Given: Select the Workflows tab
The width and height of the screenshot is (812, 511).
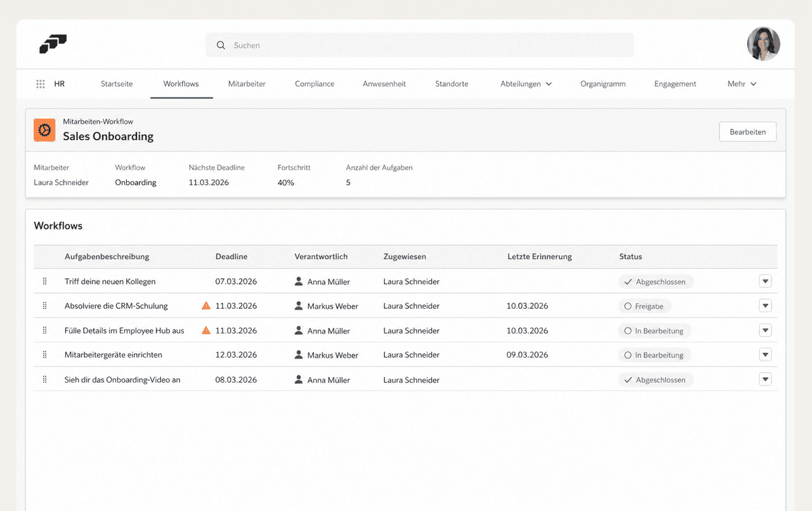Looking at the screenshot, I should [181, 84].
